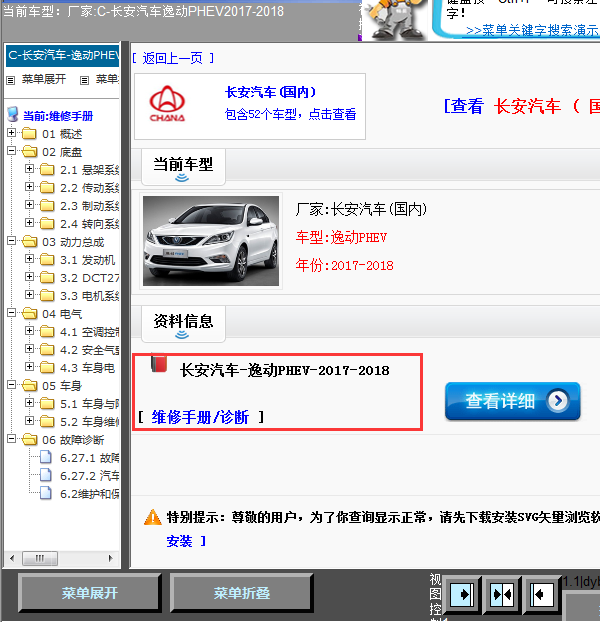Click the 安装 SVG viewer link
The width and height of the screenshot is (600, 622).
click(x=179, y=541)
